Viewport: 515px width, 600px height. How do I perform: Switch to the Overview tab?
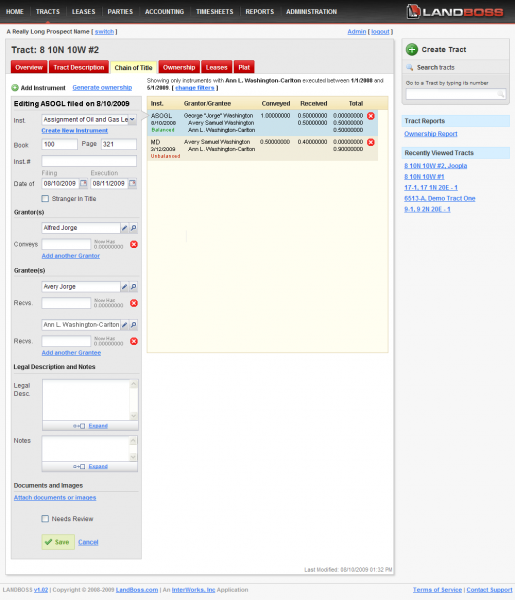(29, 67)
